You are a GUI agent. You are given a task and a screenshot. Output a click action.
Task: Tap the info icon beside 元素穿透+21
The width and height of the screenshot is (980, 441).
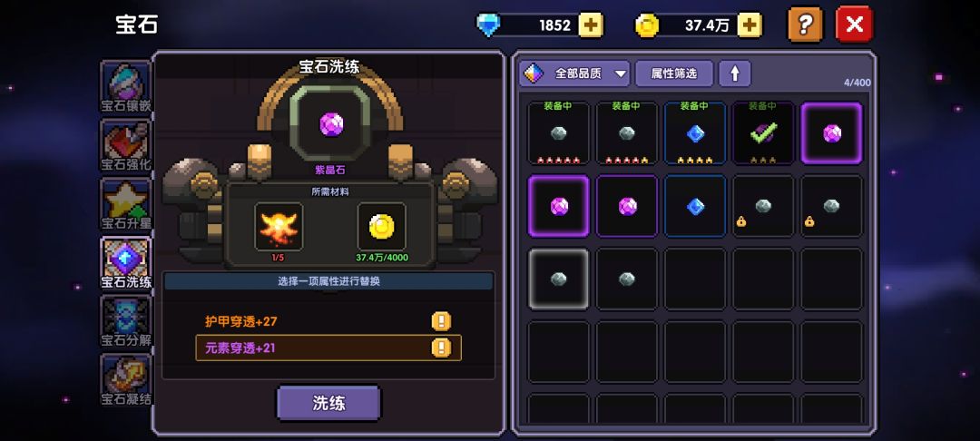click(x=441, y=348)
